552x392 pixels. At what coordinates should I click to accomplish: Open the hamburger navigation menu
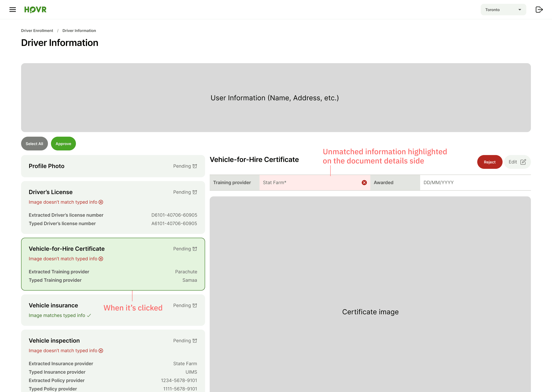click(x=13, y=10)
